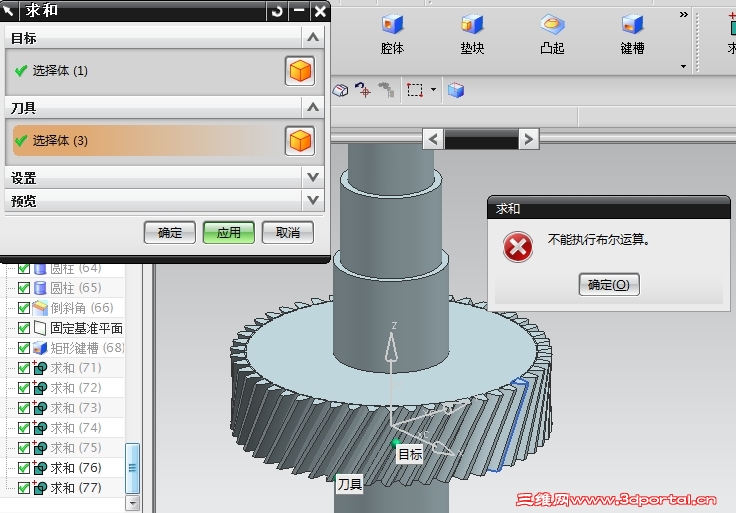
Task: Click the 腔体 (Pocket) feature icon
Action: tap(392, 24)
